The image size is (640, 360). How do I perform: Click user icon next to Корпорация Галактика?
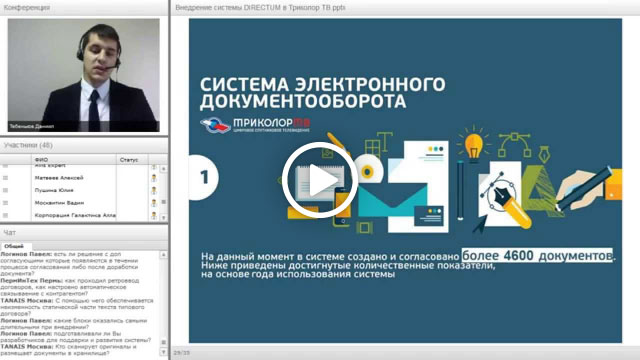pyautogui.click(x=154, y=215)
